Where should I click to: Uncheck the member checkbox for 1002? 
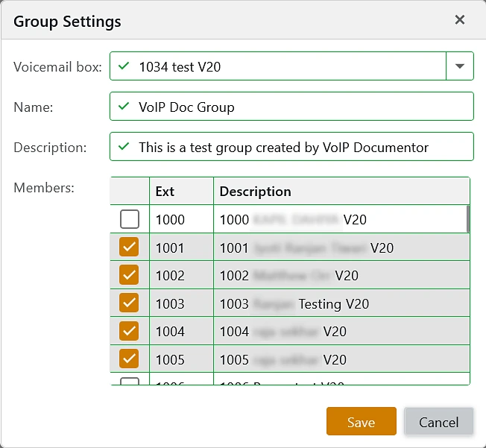(x=129, y=275)
